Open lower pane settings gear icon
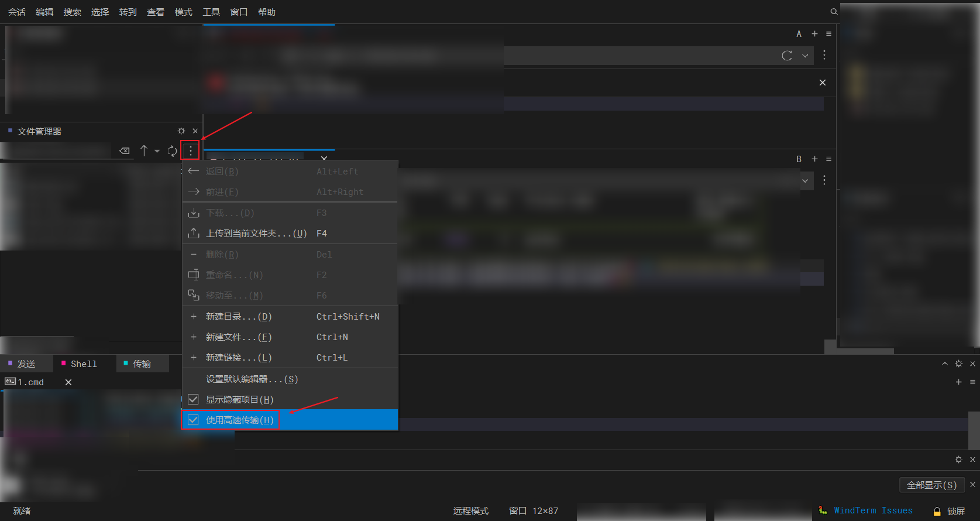Viewport: 980px width, 521px height. click(958, 460)
